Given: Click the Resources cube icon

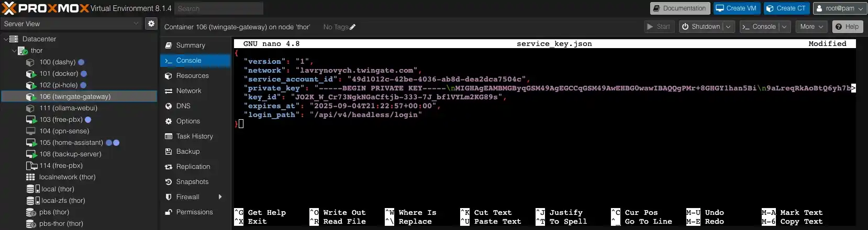Looking at the screenshot, I should click(x=169, y=76).
